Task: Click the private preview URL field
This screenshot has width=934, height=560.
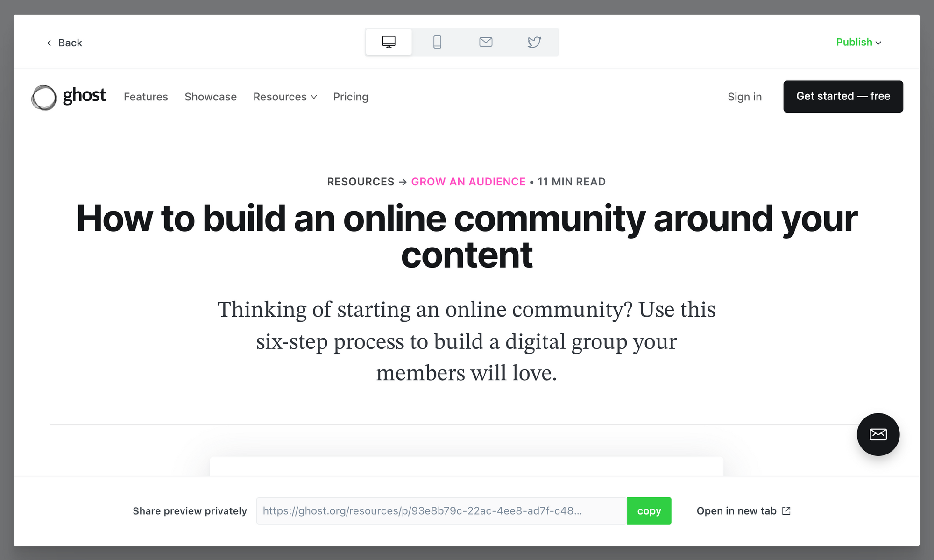Action: point(441,511)
